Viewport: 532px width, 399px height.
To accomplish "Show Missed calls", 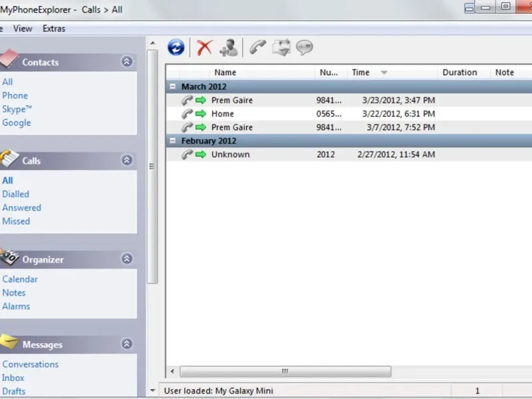I will point(16,221).
